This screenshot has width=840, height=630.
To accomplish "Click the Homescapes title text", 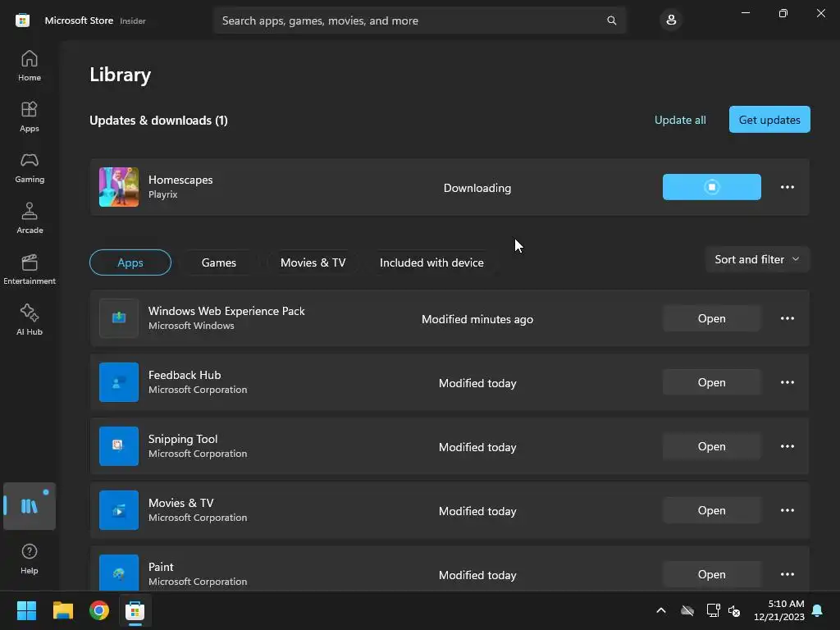I will [180, 180].
